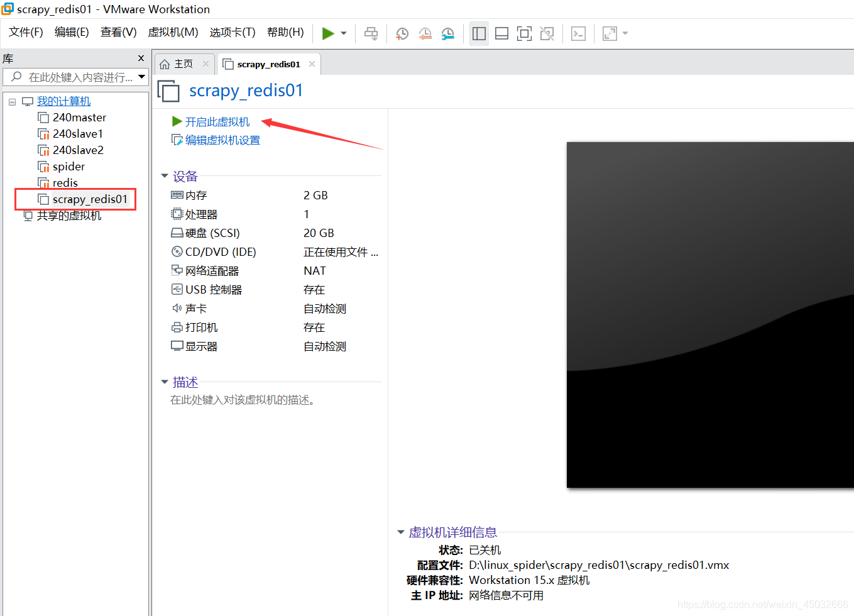Select the 240master virtual machine
Screen dimensions: 854x616
[x=79, y=118]
